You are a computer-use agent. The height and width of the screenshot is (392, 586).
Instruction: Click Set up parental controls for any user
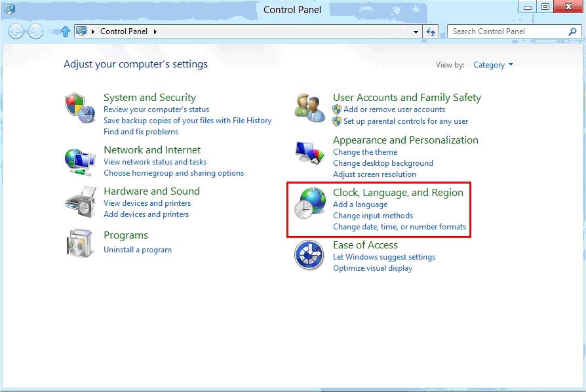406,121
